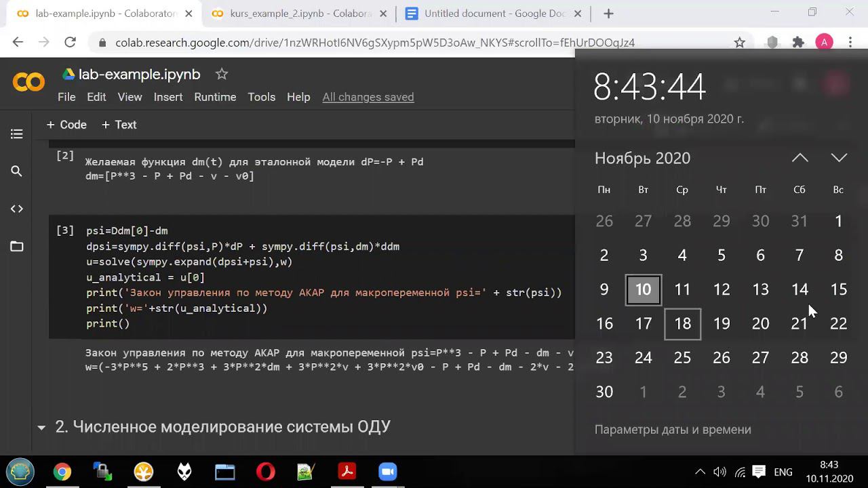Screen dimensions: 868x488
Task: Open the file explorer window taskbar icon
Action: pos(225,472)
